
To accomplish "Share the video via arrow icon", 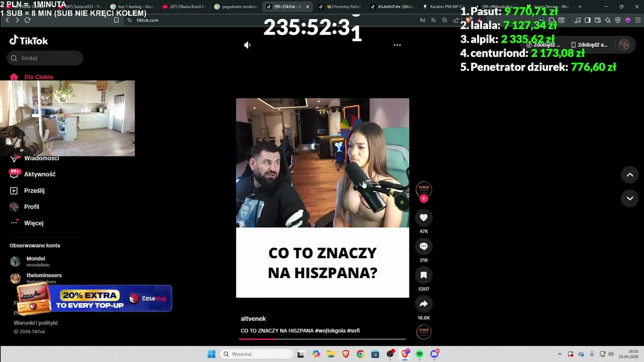I will point(424,304).
